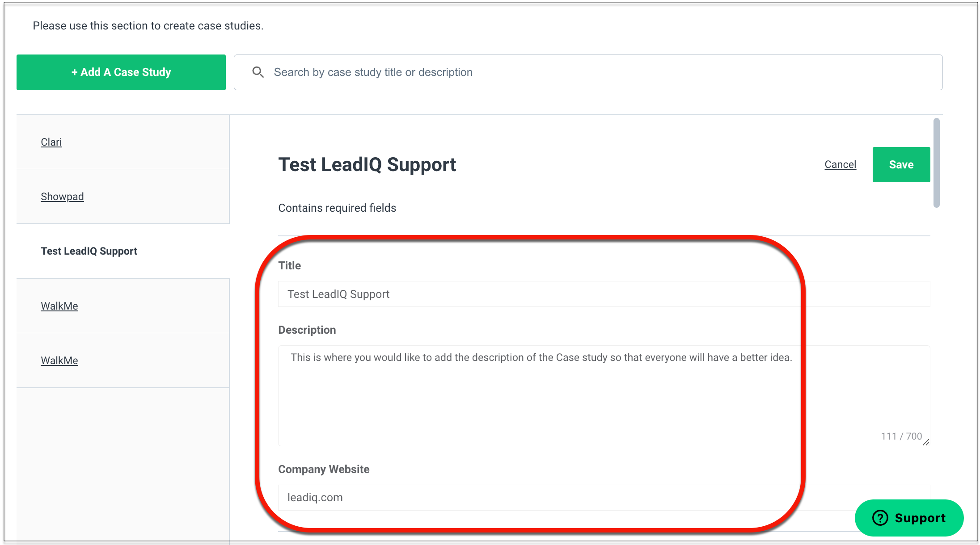Click into the Description text area
This screenshot has height=545, width=980.
(604, 395)
